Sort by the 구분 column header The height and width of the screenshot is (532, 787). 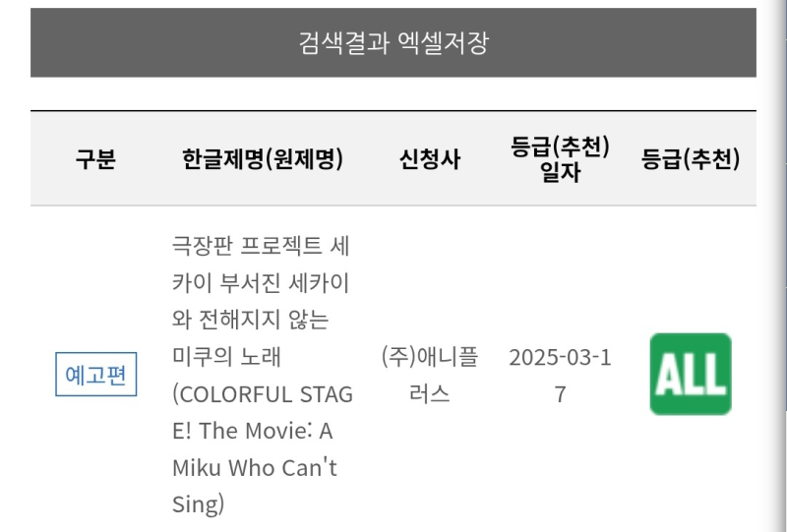pyautogui.click(x=95, y=159)
